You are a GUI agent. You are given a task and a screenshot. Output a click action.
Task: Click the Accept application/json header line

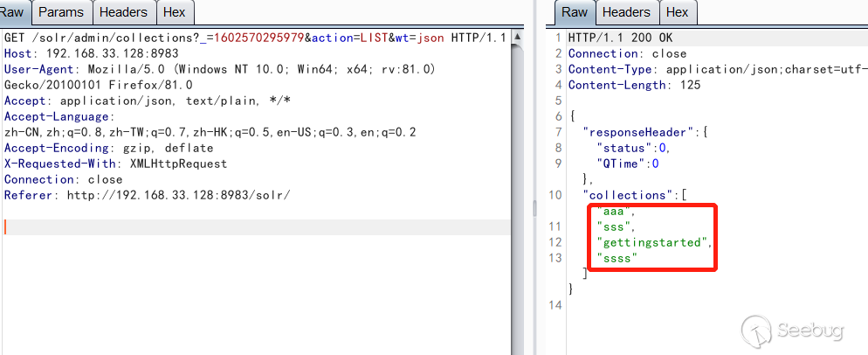coord(148,101)
